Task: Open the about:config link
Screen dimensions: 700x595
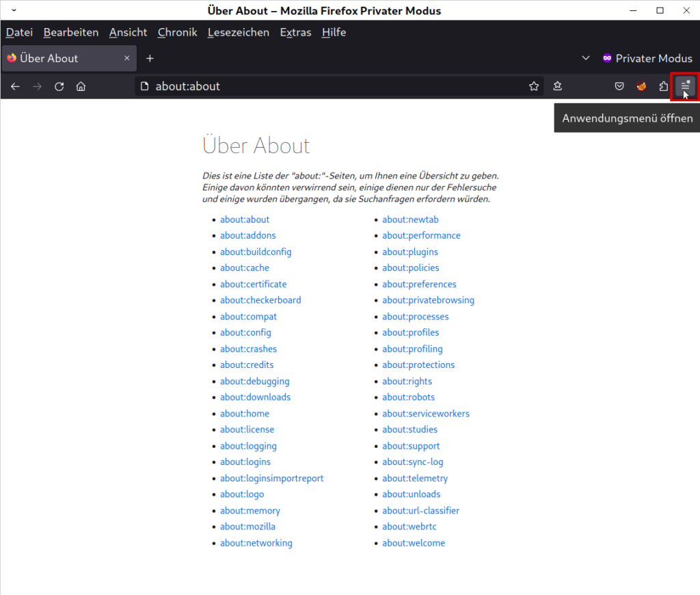Action: click(245, 332)
